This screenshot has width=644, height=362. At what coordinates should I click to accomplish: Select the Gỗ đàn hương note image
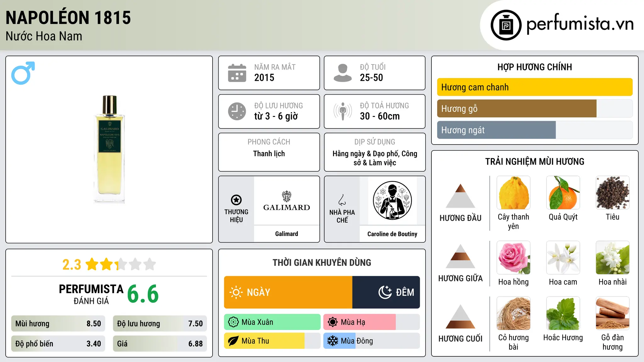coord(613,313)
